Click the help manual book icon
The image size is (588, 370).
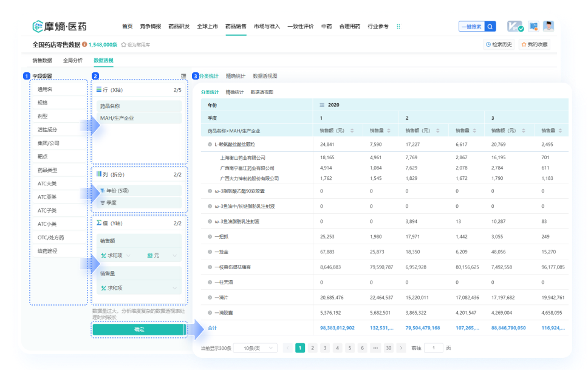point(533,26)
